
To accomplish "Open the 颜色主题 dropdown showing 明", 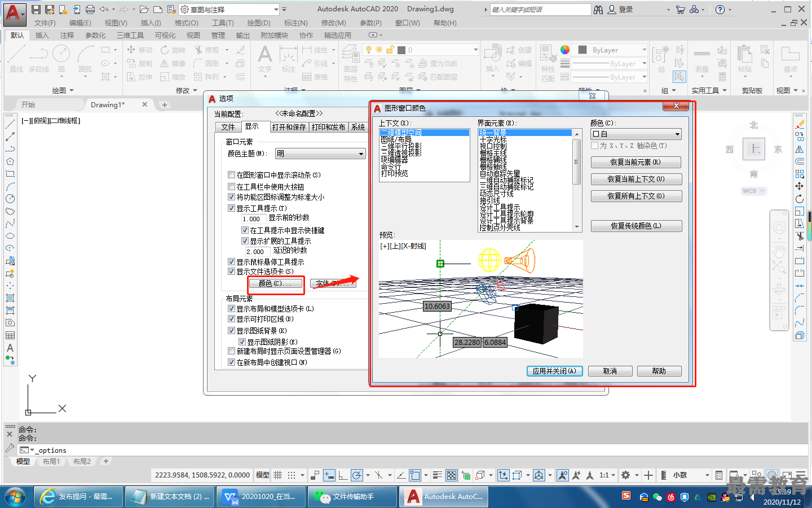I will pos(320,154).
